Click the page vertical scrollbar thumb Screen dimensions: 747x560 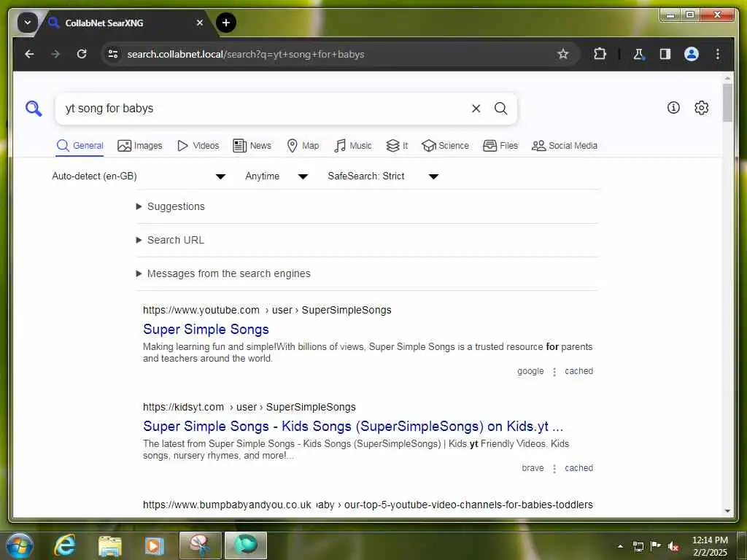[x=727, y=103]
